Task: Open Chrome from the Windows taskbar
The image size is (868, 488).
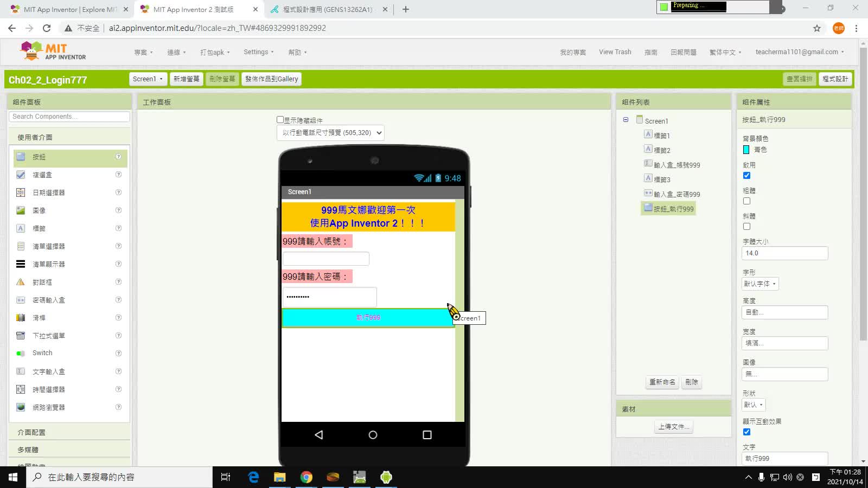Action: click(307, 477)
